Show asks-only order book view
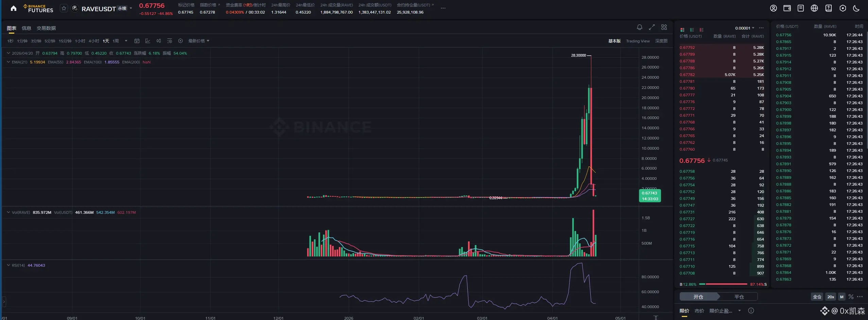This screenshot has width=868, height=320. [701, 30]
